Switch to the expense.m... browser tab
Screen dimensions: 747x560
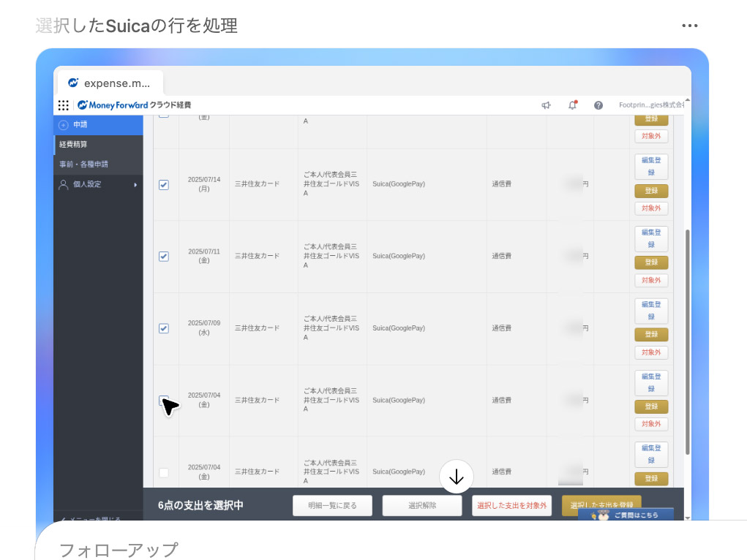point(108,83)
